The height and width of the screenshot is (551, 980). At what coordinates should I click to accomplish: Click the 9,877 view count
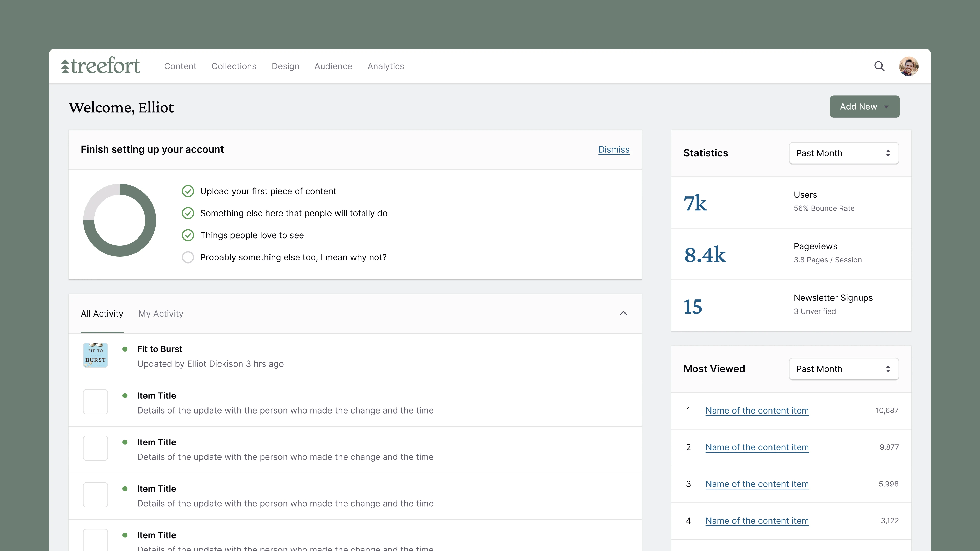[x=889, y=448]
